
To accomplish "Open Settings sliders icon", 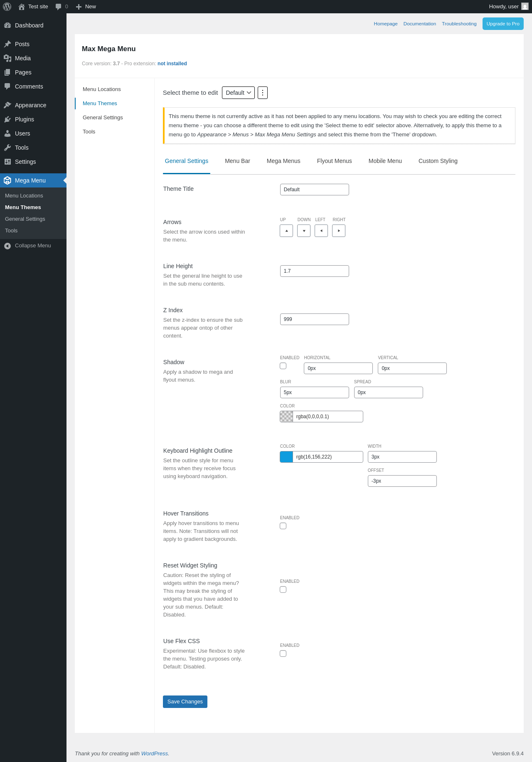I will (7, 162).
